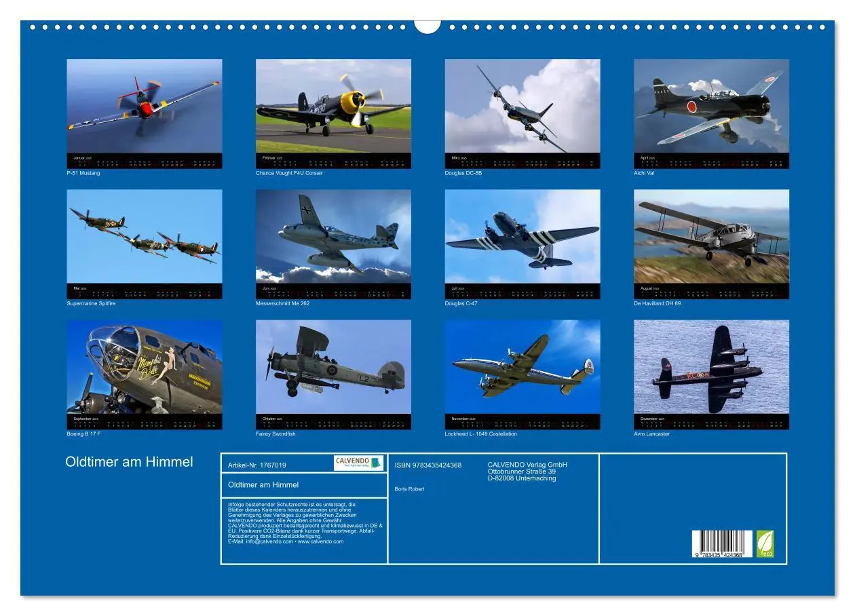Click the 'Supermarine Spitfire' caption
The height and width of the screenshot is (616, 855).
point(92,303)
